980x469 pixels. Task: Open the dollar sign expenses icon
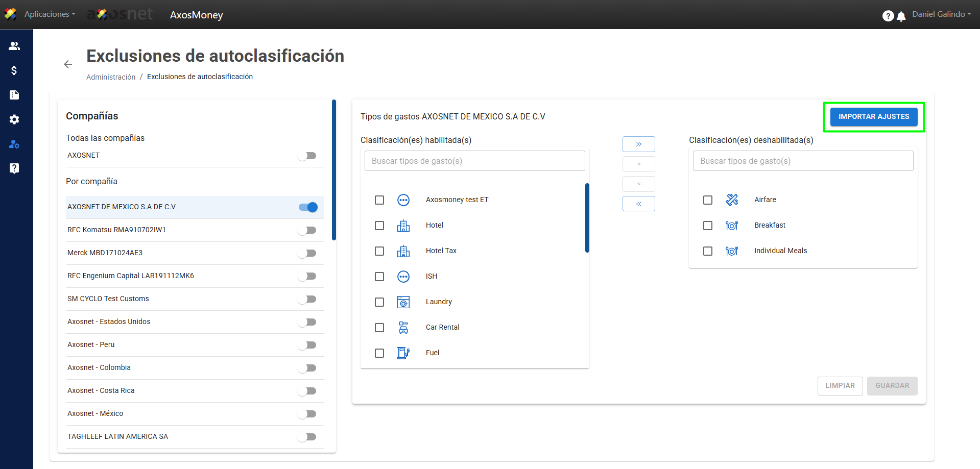(x=14, y=70)
